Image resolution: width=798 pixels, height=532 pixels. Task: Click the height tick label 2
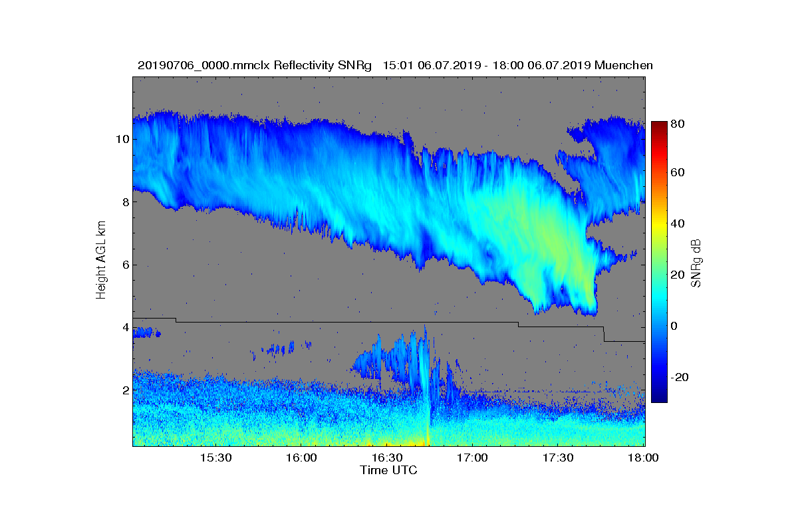pos(125,390)
